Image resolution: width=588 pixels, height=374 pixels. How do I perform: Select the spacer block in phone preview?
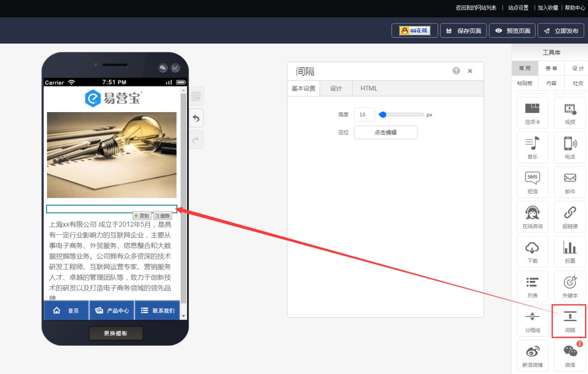[112, 209]
